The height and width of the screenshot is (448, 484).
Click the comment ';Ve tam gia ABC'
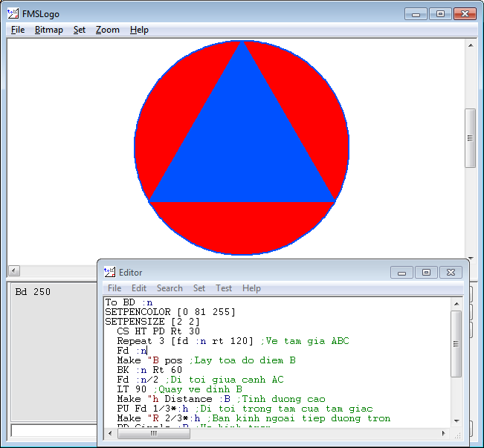pyautogui.click(x=304, y=341)
